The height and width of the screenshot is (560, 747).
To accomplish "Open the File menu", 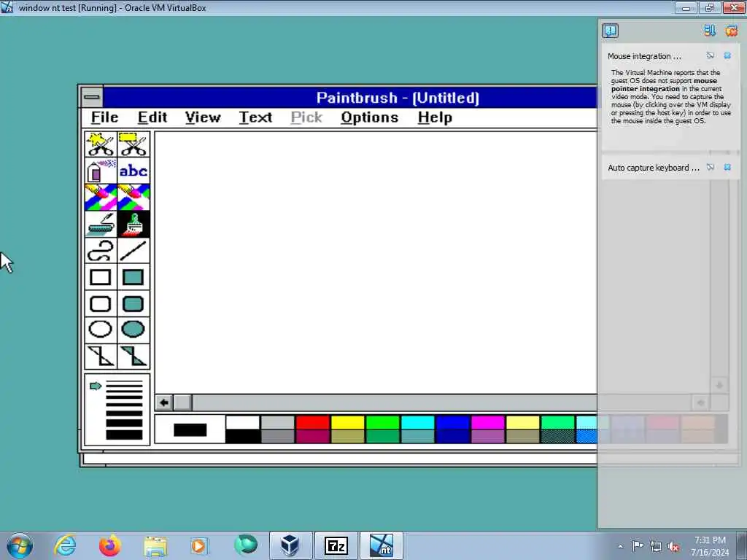I will coord(105,117).
